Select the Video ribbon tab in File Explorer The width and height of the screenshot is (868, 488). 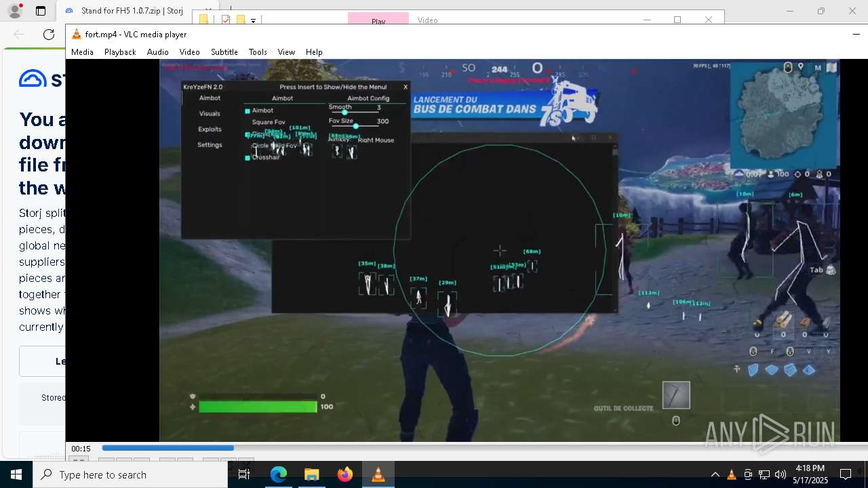click(x=427, y=20)
